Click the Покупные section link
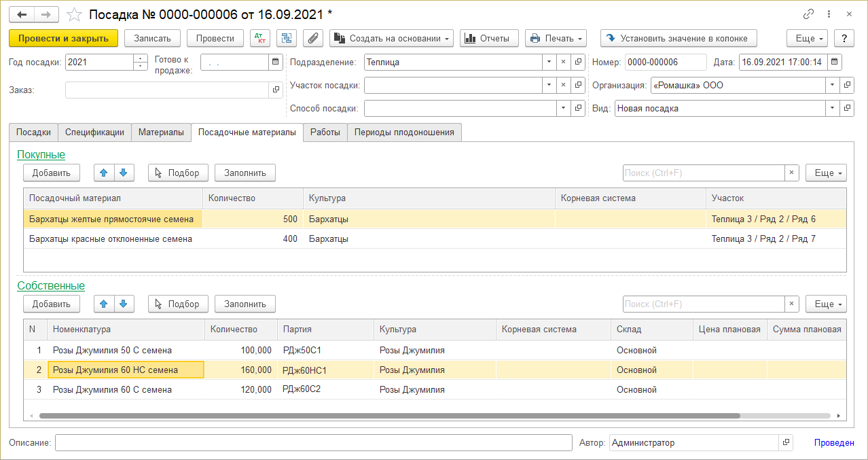Viewport: 868px width, 460px height. tap(41, 155)
